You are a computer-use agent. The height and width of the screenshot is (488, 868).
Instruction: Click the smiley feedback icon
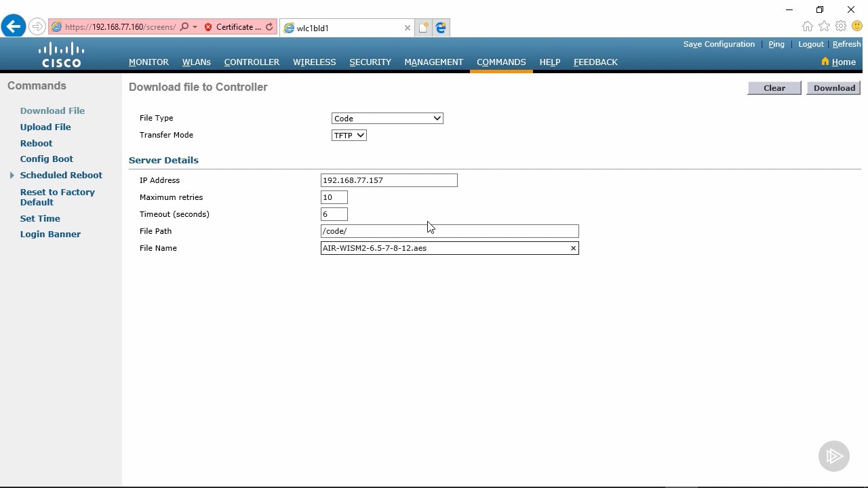pos(857,26)
